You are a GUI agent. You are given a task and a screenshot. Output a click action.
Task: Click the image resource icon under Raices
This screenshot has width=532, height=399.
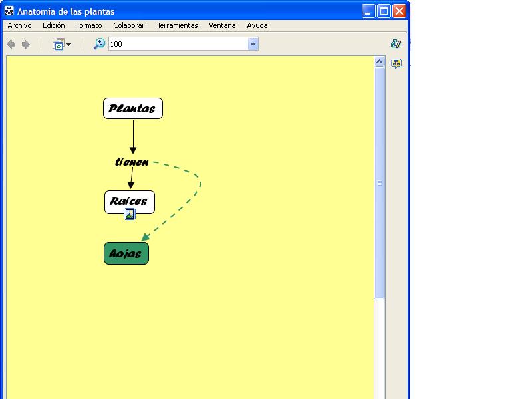[130, 214]
